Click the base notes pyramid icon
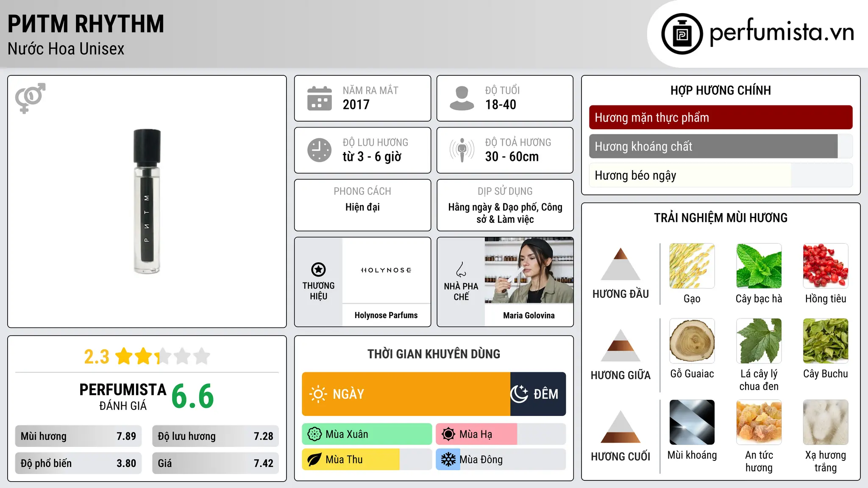 tap(620, 427)
